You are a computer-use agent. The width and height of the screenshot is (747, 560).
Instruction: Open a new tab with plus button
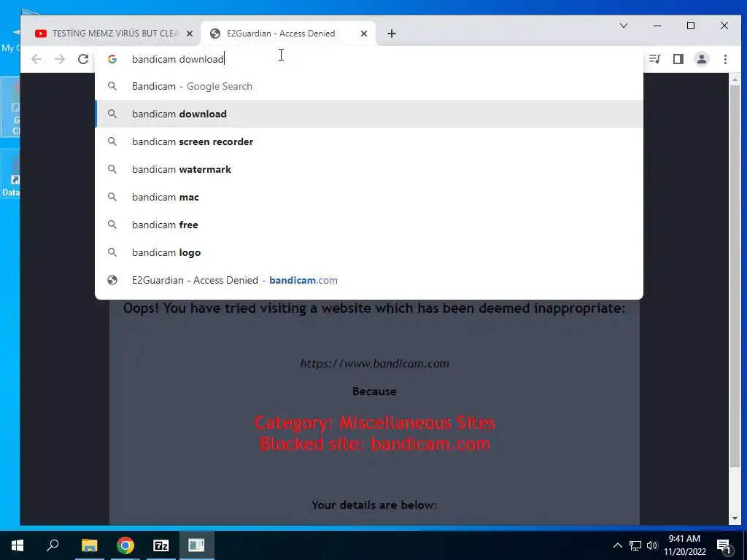coord(391,34)
